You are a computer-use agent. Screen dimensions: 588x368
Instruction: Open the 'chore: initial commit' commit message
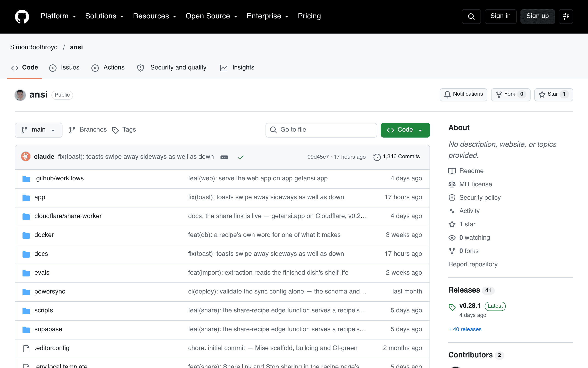coord(273,348)
